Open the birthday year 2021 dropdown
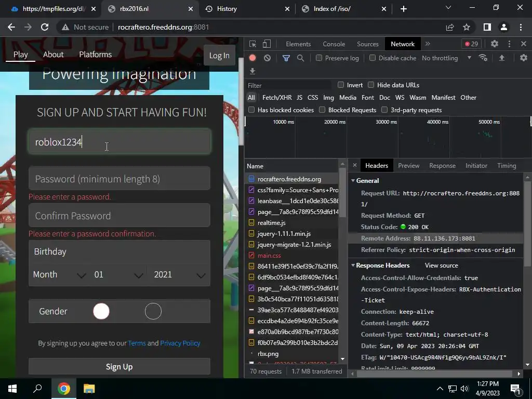This screenshot has width=532, height=399. [x=179, y=274]
